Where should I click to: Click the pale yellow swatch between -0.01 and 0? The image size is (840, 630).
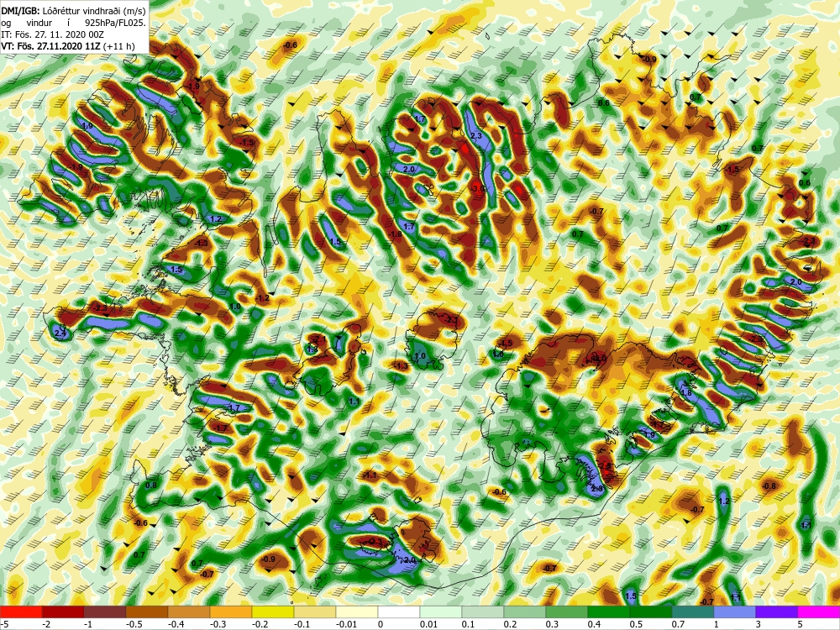click(x=357, y=612)
